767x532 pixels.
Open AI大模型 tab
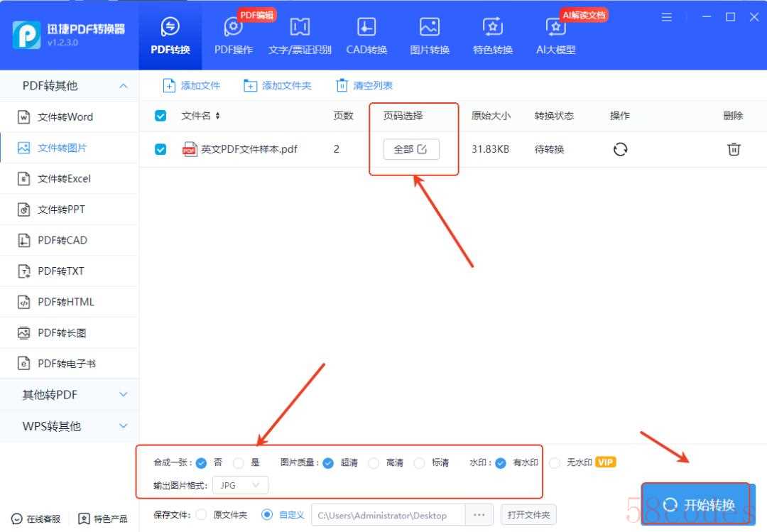[x=555, y=36]
